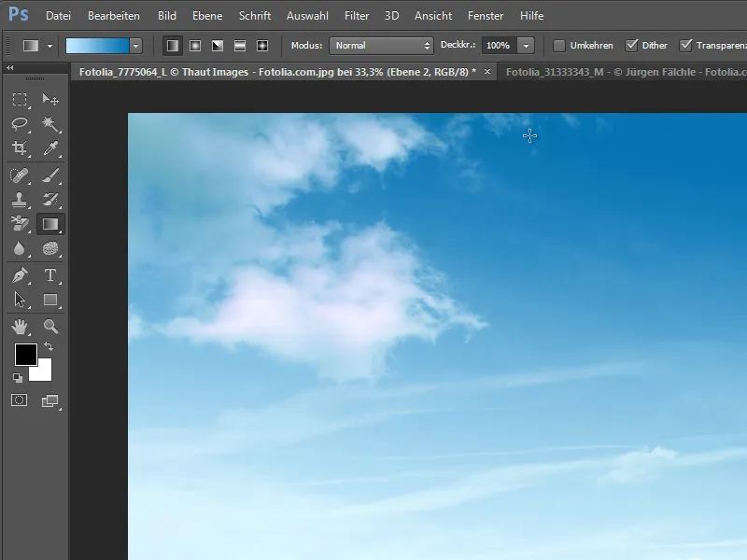Select the Zoom tool
747x560 pixels.
[x=50, y=327]
